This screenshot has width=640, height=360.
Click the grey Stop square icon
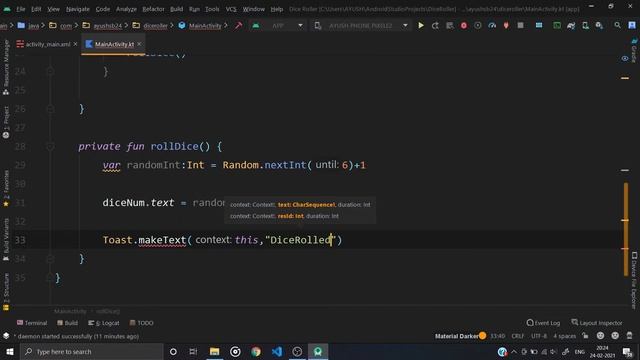click(520, 25)
